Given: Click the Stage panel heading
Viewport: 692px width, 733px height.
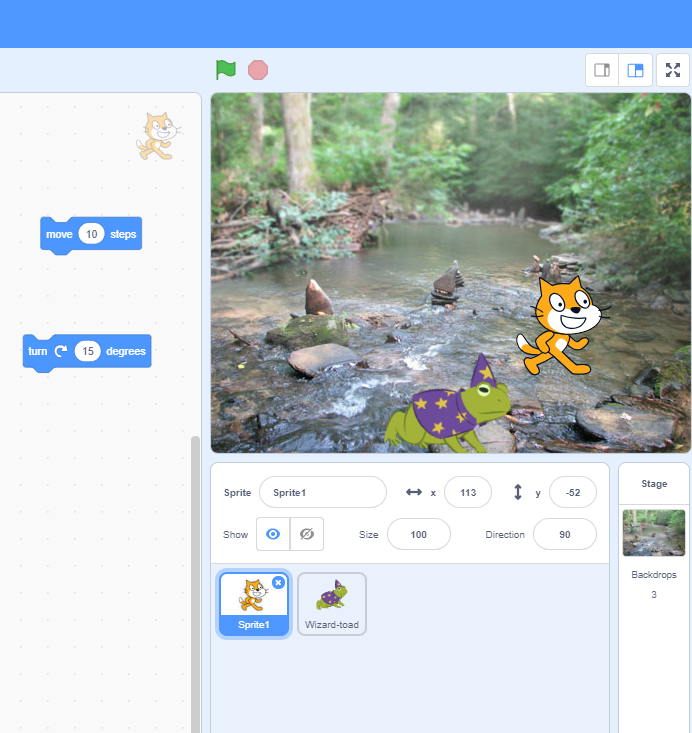Looking at the screenshot, I should tap(654, 484).
